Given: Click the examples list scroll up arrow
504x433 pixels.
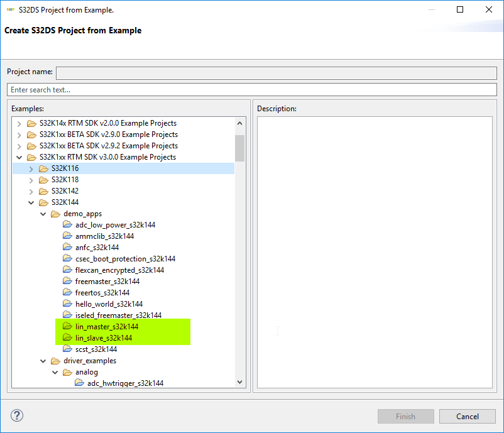Looking at the screenshot, I should pyautogui.click(x=239, y=123).
